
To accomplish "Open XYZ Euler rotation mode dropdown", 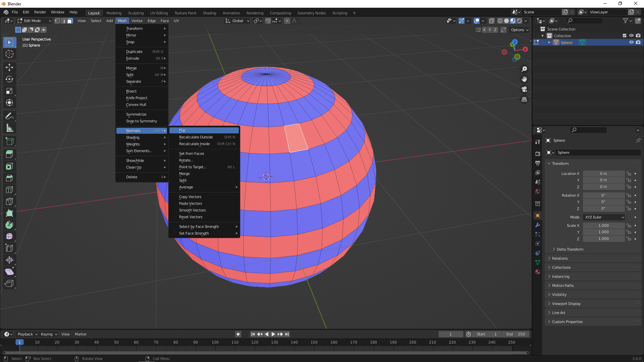I will 604,217.
